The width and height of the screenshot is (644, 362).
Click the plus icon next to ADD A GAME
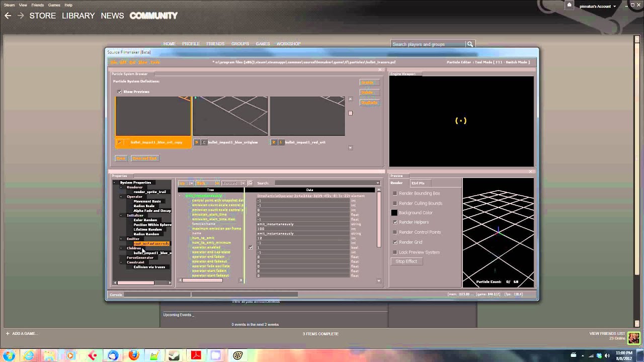tap(8, 333)
